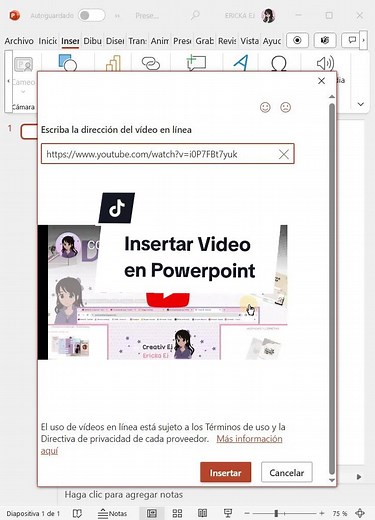Click the dialog scroll down arrow
Screen dimensions: 375x520
pos(332,480)
